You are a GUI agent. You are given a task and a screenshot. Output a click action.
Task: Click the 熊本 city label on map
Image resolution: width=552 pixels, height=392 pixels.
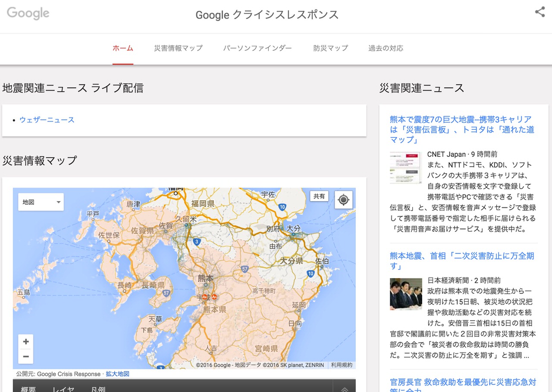pyautogui.click(x=206, y=278)
